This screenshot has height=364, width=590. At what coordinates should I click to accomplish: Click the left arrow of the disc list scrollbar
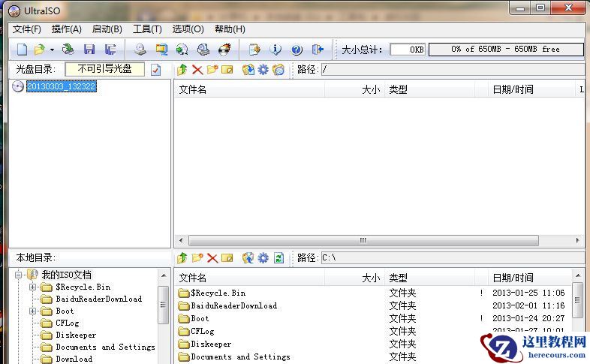coord(181,240)
